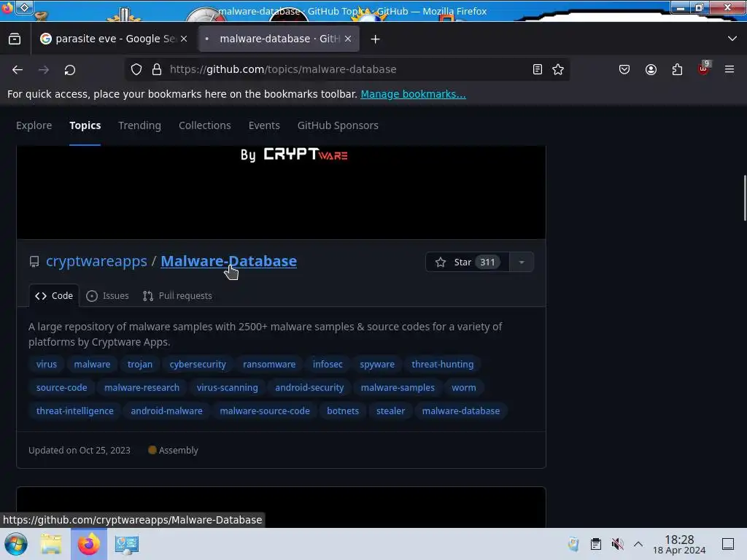
Task: Select the Code tab of the repository
Action: click(54, 296)
